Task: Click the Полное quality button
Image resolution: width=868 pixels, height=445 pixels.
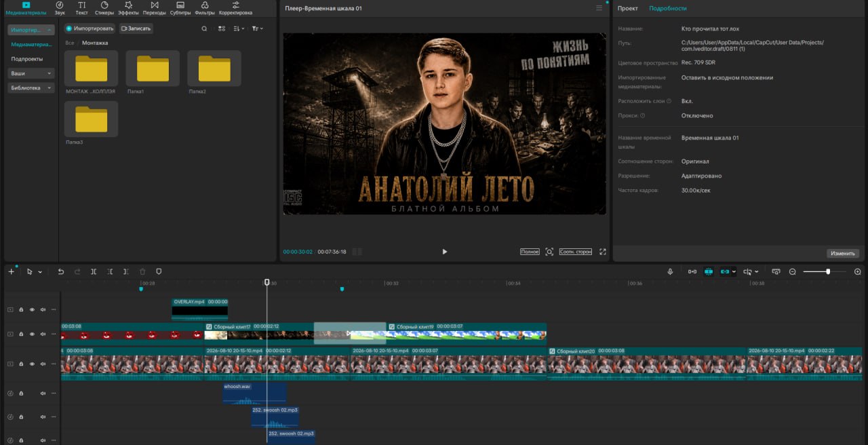Action: [530, 252]
